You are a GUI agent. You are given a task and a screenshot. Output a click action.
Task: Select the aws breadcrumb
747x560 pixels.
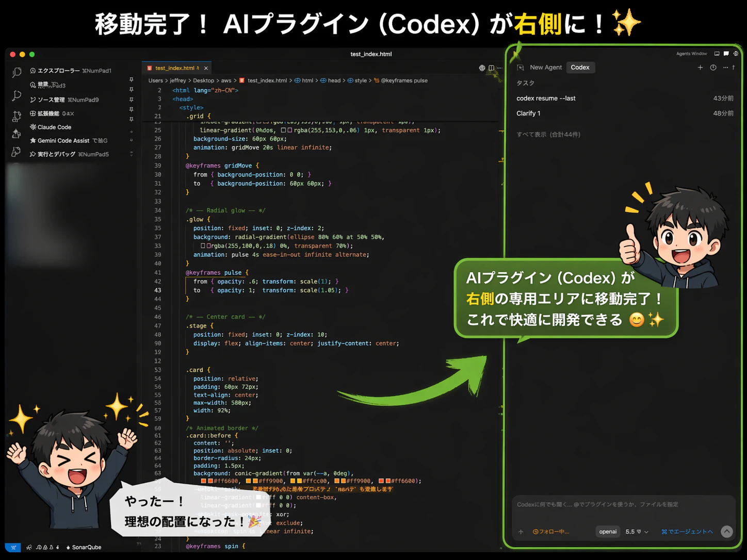226,80
